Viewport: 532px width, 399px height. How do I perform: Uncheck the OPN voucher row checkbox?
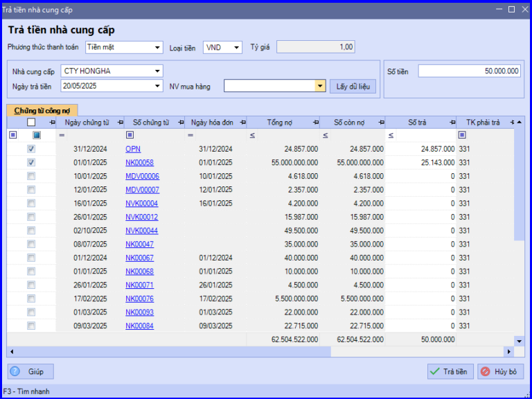click(31, 149)
